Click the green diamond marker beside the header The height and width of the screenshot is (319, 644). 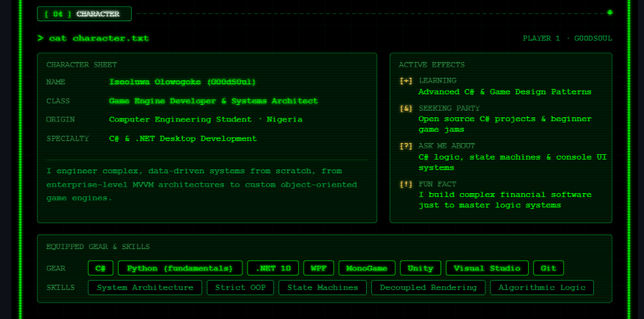610,13
